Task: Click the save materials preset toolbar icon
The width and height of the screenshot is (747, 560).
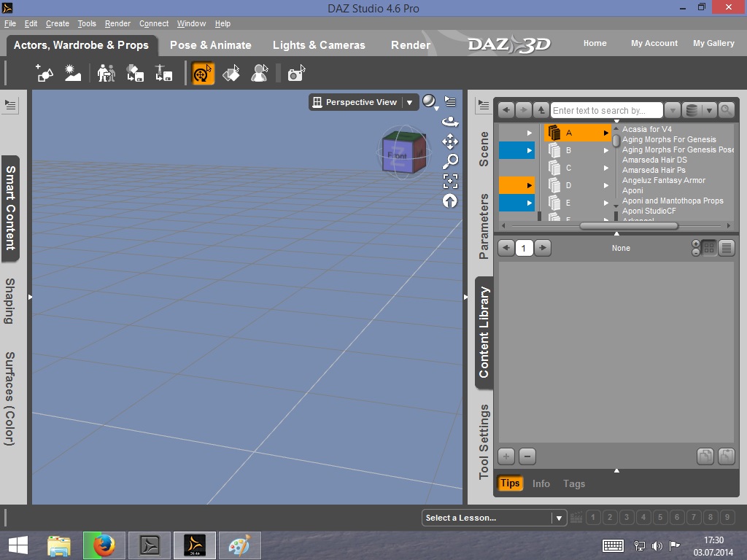Action: [135, 74]
